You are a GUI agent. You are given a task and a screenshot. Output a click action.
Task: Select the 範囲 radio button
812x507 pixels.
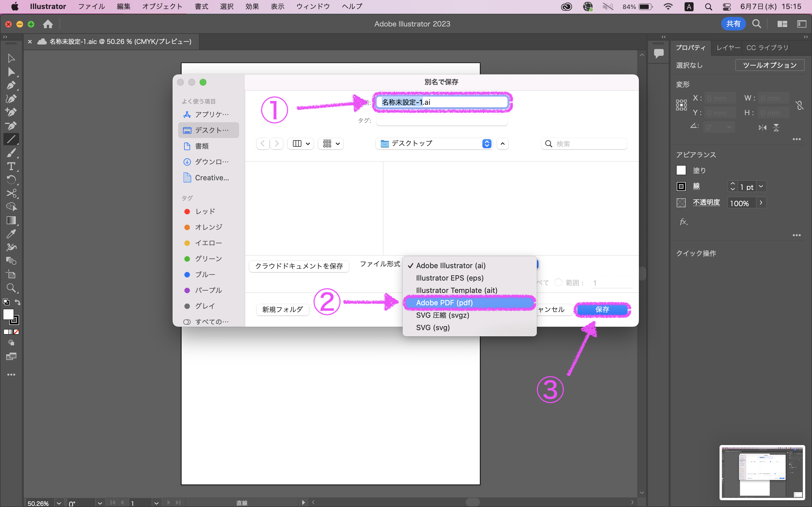point(558,282)
